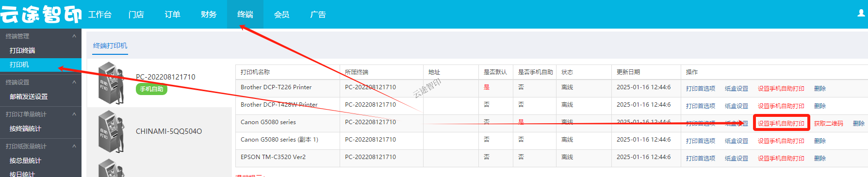The image size is (868, 177).
Task: Collapse the 终端设置 sidebar section
Action: [74, 82]
